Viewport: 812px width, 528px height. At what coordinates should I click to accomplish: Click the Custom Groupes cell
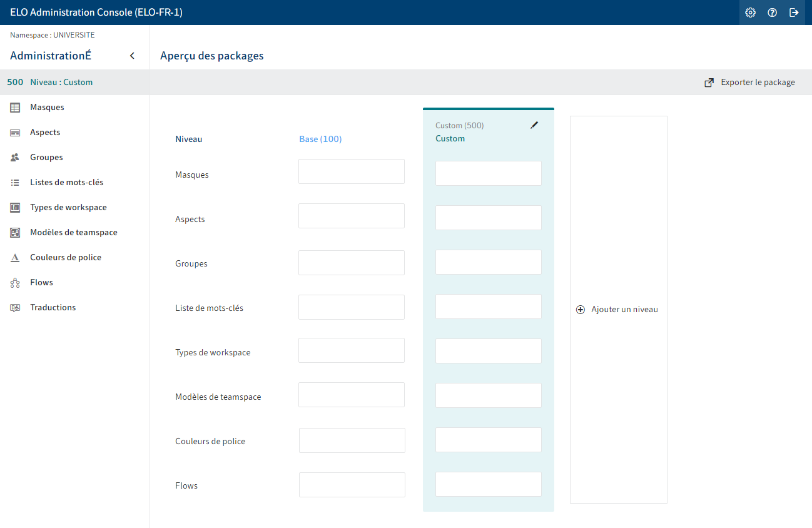pyautogui.click(x=489, y=262)
